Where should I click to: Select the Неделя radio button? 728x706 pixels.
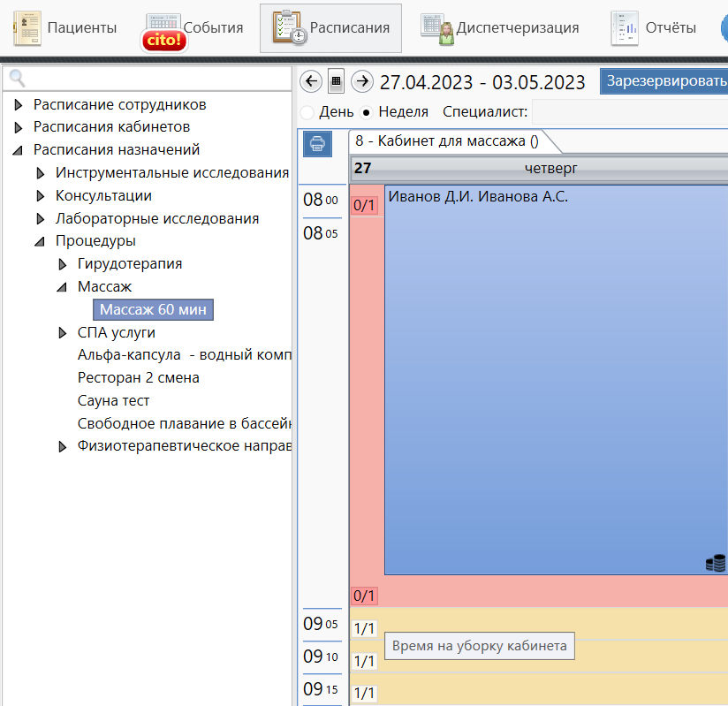(366, 112)
